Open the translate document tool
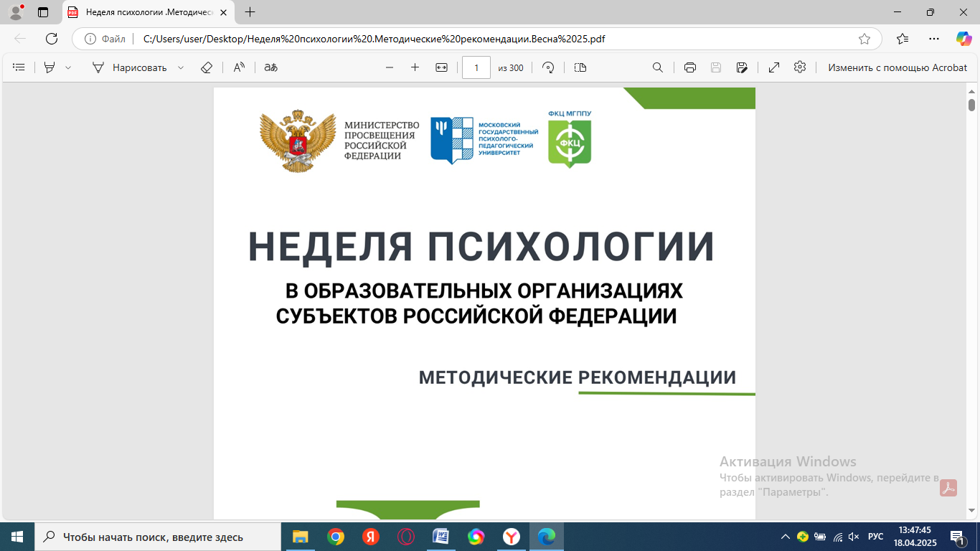This screenshot has height=551, width=980. click(x=270, y=67)
